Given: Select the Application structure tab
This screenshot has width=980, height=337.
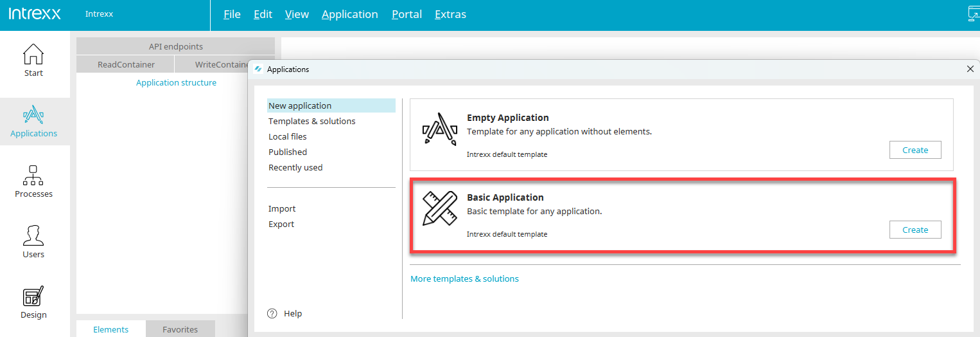Looking at the screenshot, I should [176, 82].
